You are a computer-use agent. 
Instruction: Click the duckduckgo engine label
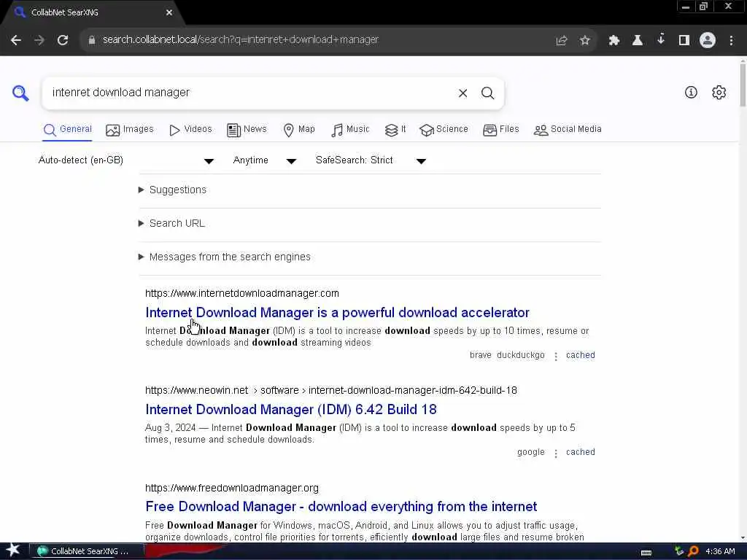tap(520, 355)
